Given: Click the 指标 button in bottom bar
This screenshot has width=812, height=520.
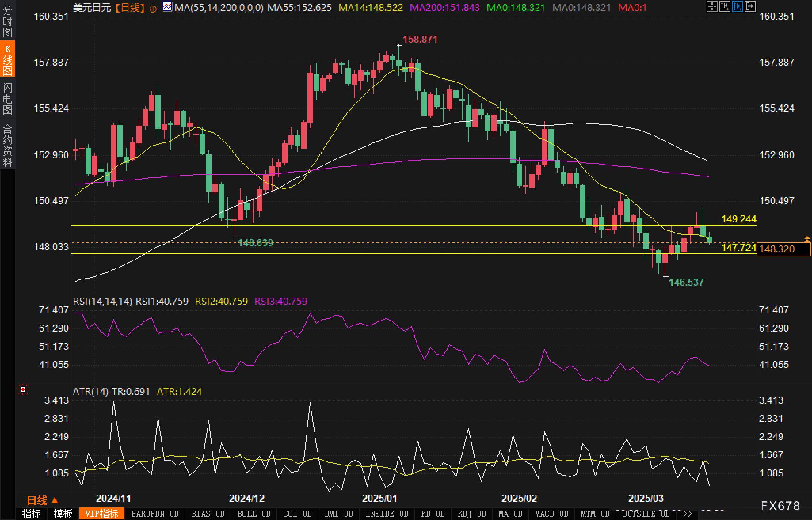Looking at the screenshot, I should (x=31, y=514).
